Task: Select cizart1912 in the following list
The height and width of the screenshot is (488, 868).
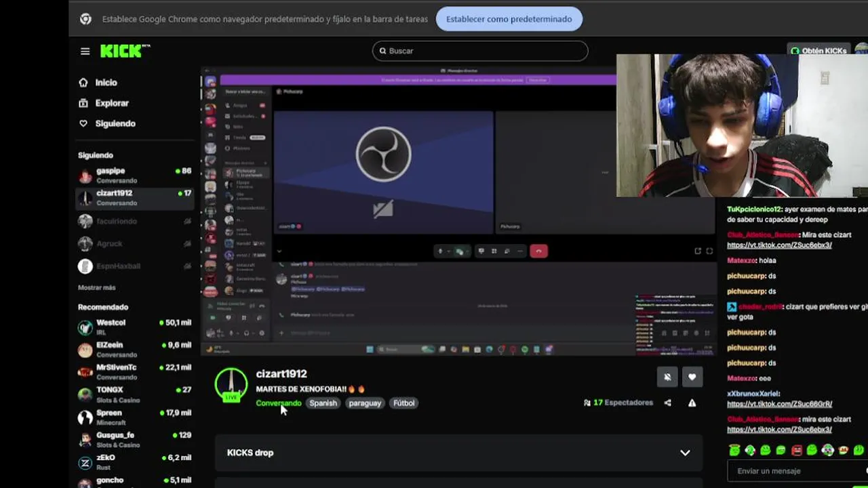Action: (134, 197)
